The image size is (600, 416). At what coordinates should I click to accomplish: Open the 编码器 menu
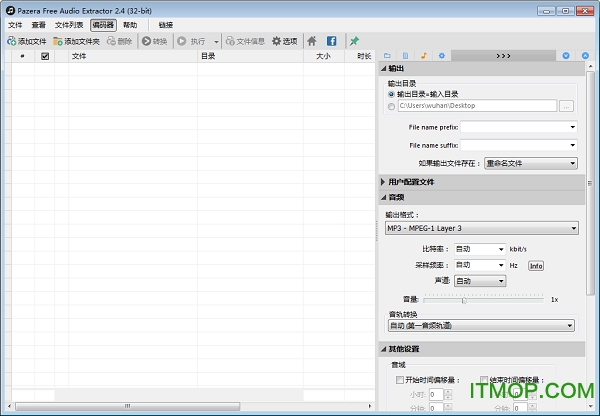pos(103,25)
